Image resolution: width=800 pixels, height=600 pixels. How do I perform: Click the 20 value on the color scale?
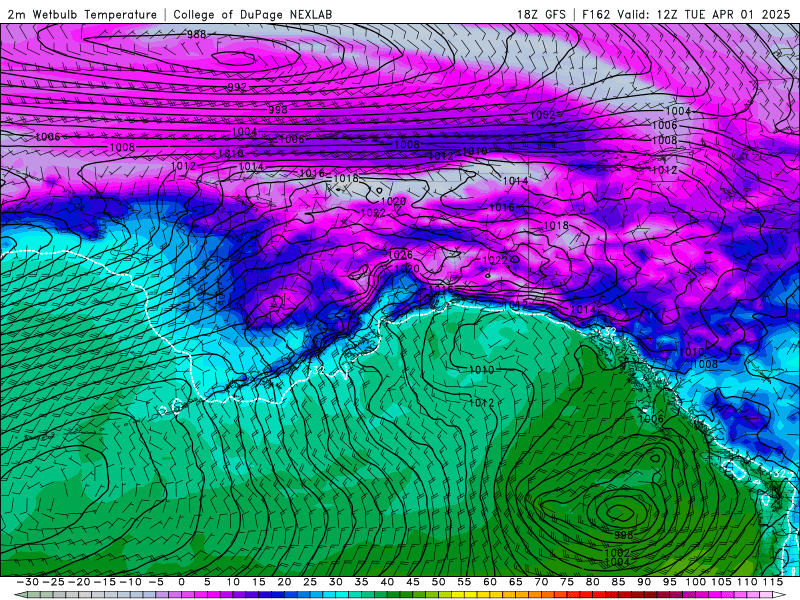(x=284, y=582)
